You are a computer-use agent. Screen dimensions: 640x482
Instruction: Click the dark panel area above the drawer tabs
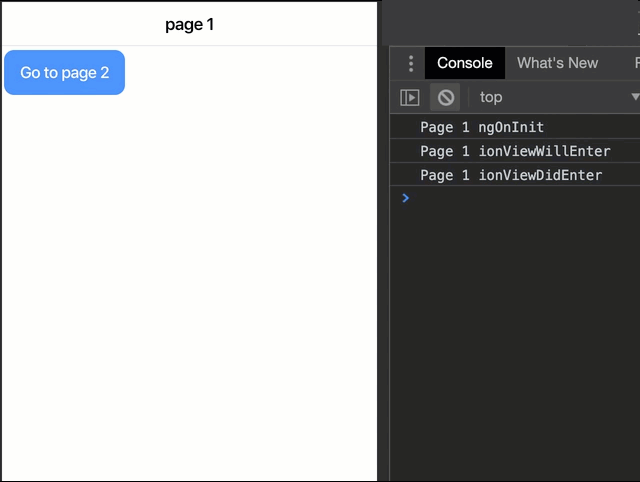click(510, 20)
